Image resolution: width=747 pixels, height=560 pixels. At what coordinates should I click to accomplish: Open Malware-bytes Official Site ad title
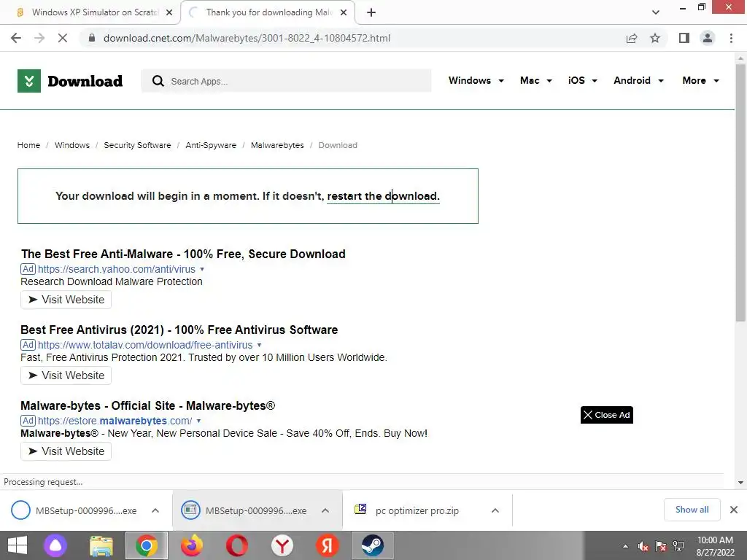tap(147, 405)
